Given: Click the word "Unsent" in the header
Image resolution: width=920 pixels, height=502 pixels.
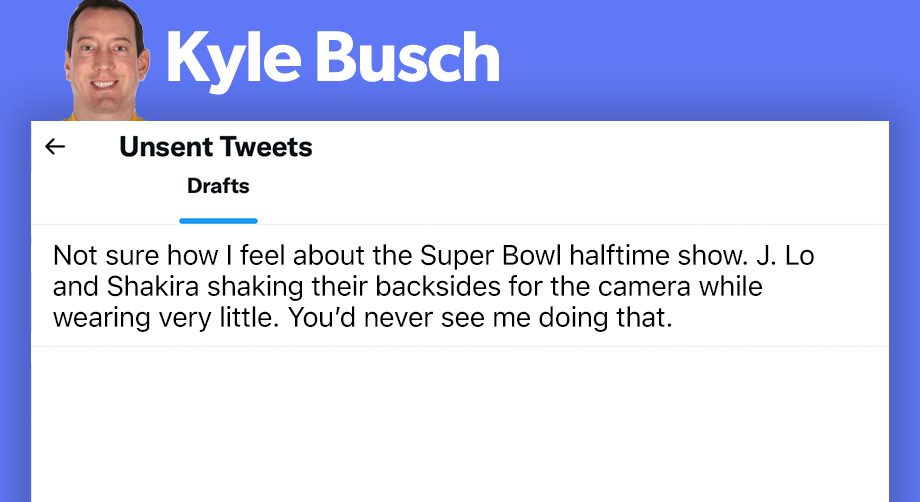Looking at the screenshot, I should 165,147.
